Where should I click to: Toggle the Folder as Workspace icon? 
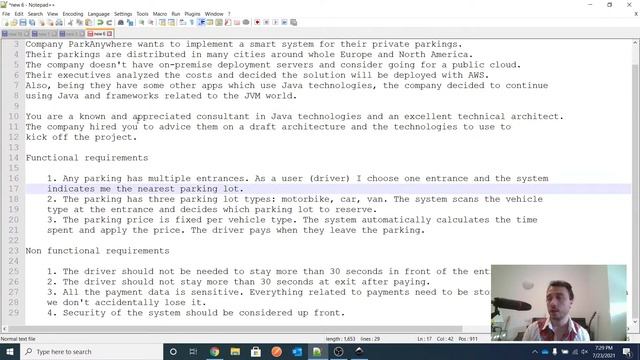(237, 22)
